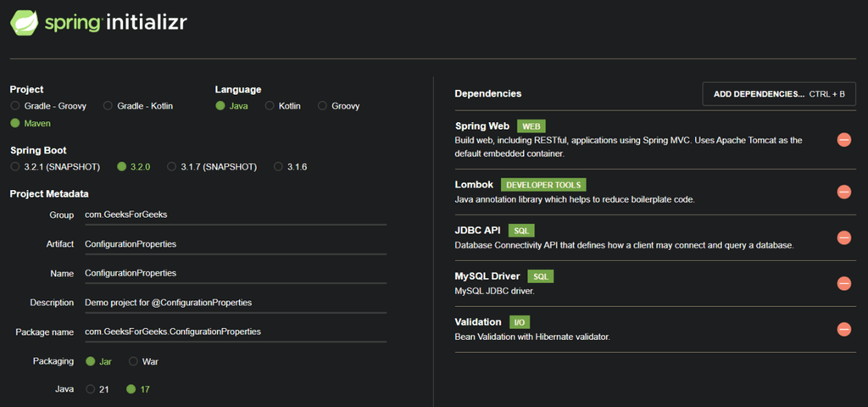Viewport: 868px width, 407px height.
Task: Click the Group input field
Action: click(235, 215)
